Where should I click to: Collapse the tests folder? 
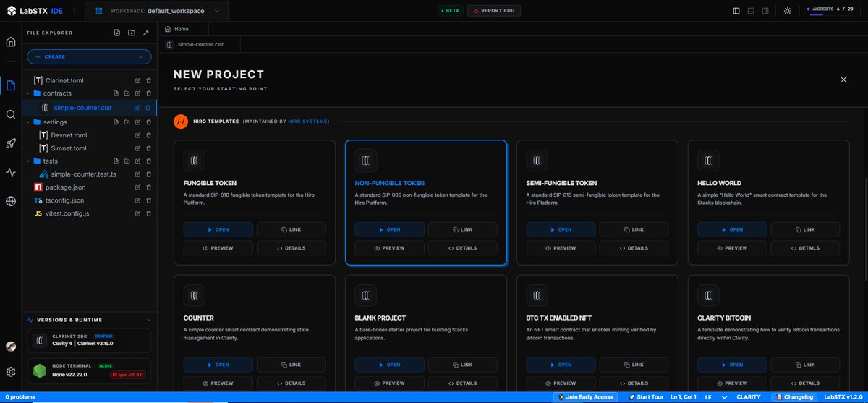point(28,161)
